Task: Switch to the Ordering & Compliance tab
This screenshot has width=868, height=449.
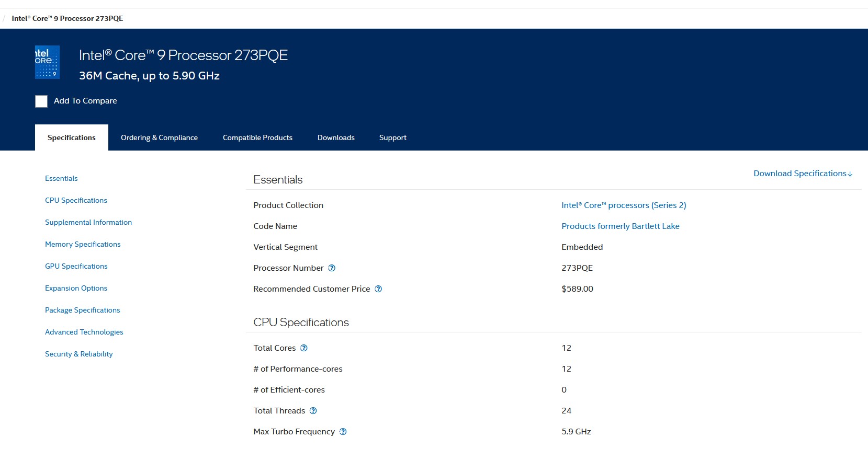Action: 159,137
